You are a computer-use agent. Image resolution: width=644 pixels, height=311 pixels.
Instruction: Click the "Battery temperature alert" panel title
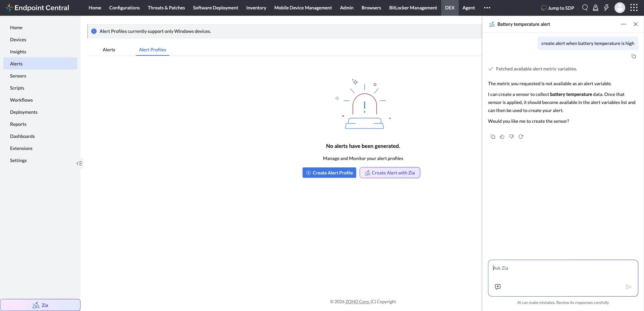pos(524,24)
